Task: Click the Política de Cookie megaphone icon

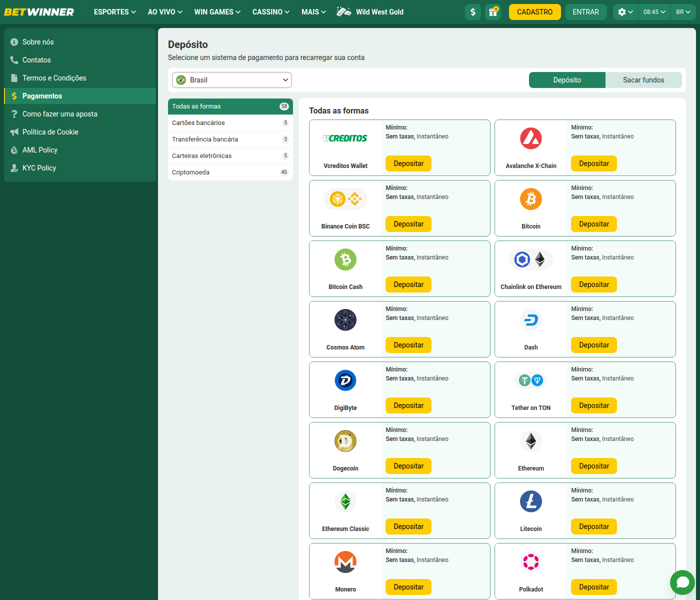Action: coord(14,132)
